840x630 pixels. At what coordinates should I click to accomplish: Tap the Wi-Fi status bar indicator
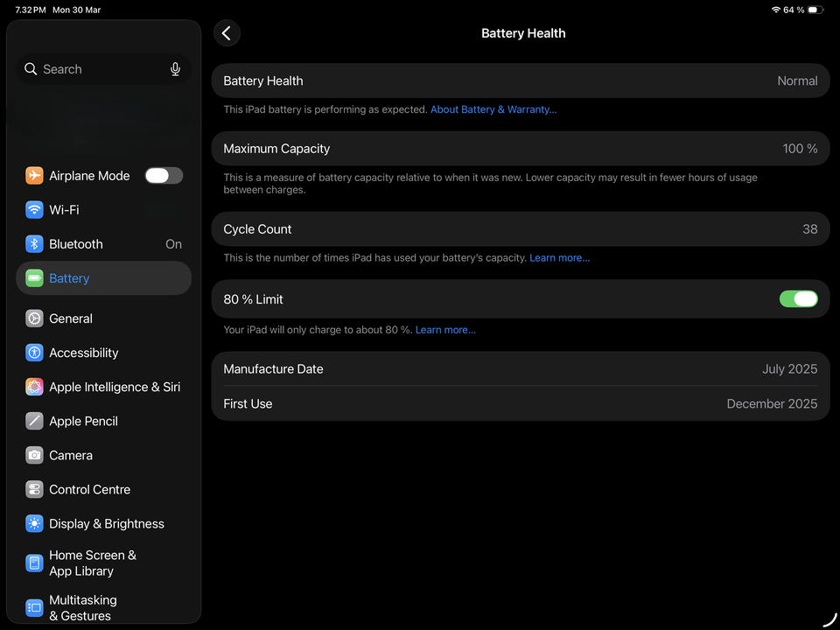776,10
